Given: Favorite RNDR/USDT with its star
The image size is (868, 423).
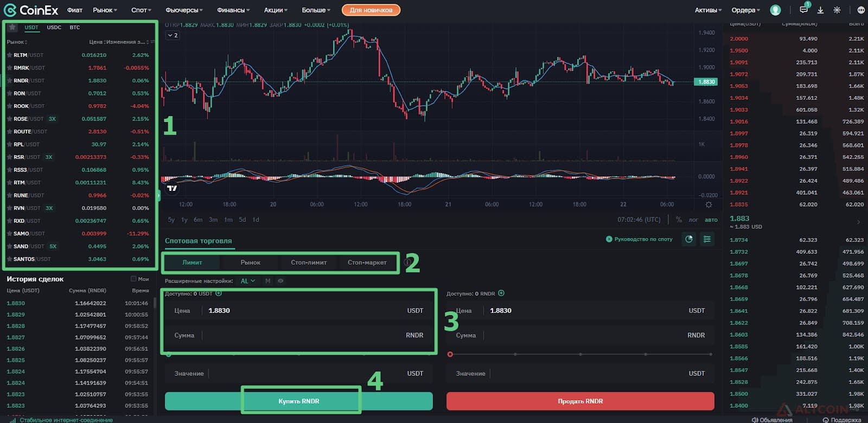Looking at the screenshot, I should pos(9,80).
